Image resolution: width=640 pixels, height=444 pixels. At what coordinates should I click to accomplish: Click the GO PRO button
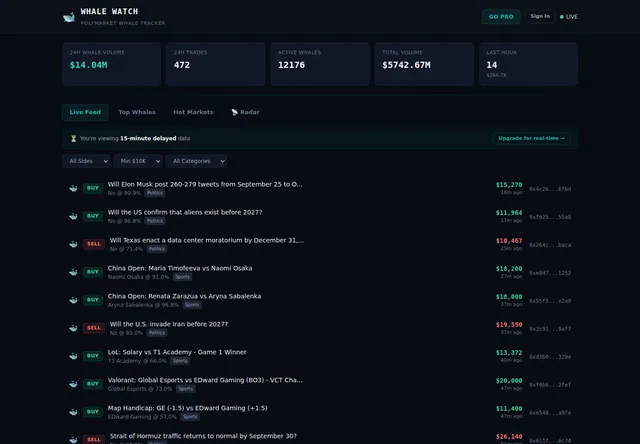[x=501, y=17]
